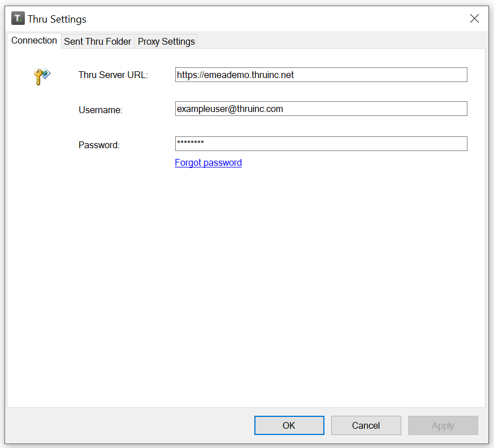The image size is (494, 448).
Task: Open the Proxy Settings tab
Action: click(166, 42)
